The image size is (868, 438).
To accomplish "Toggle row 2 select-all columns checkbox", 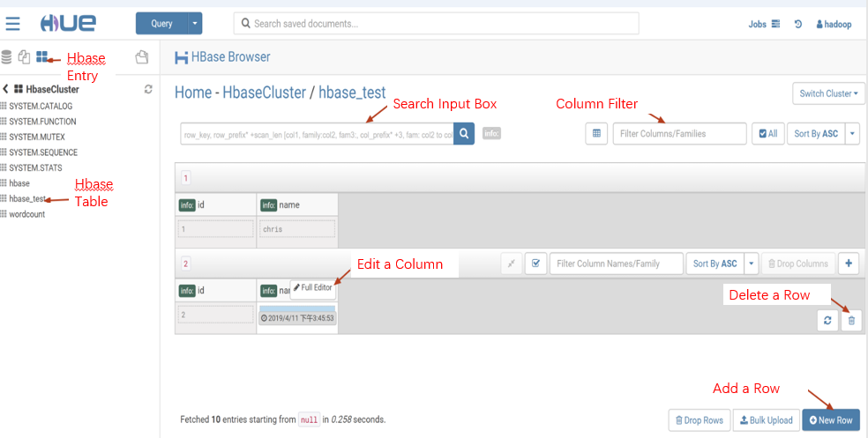I will tap(535, 264).
